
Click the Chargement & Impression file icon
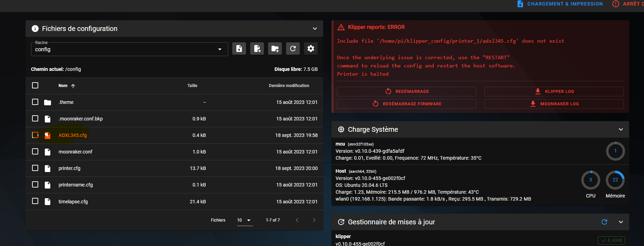[x=520, y=4]
